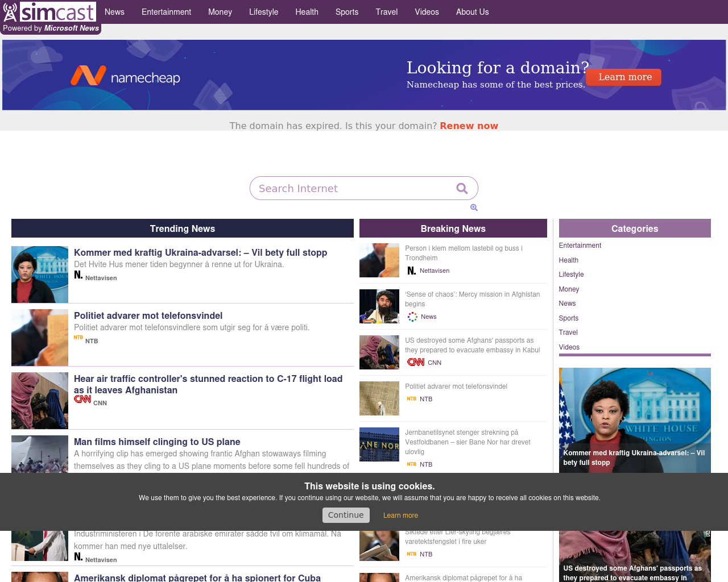Click the search magnifier icon
Screen dimensions: 728x582
click(462, 188)
